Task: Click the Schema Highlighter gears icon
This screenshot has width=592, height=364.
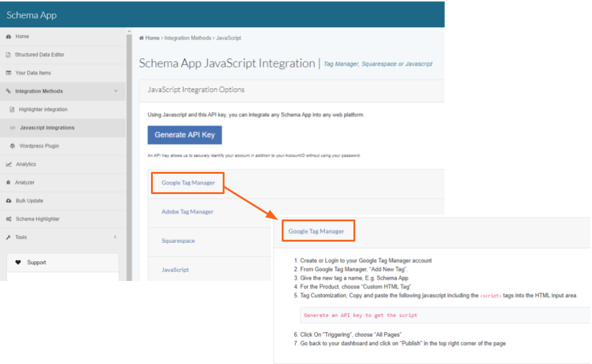Action: (x=9, y=219)
